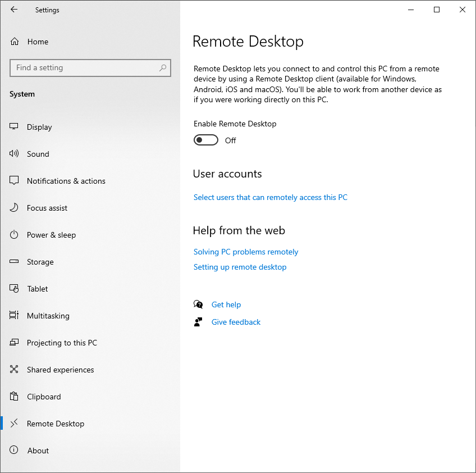Click the Clipboard icon in sidebar
Screen dimensions: 476x473
[15, 397]
